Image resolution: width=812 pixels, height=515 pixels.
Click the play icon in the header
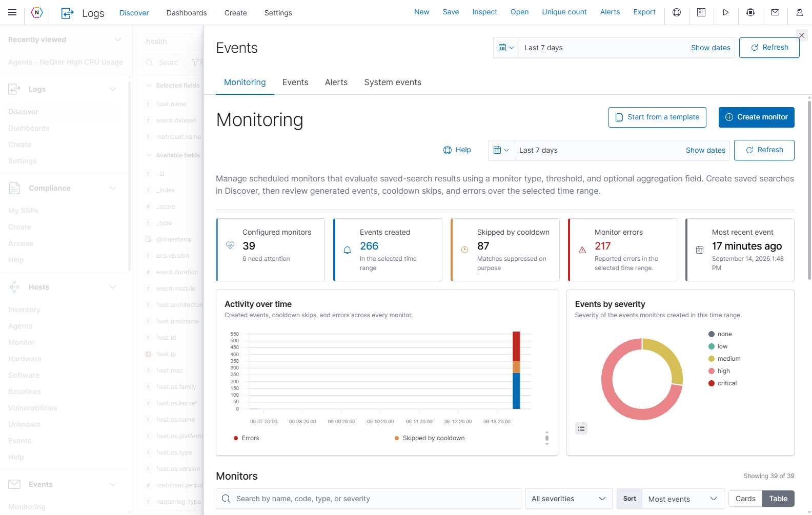pos(726,12)
